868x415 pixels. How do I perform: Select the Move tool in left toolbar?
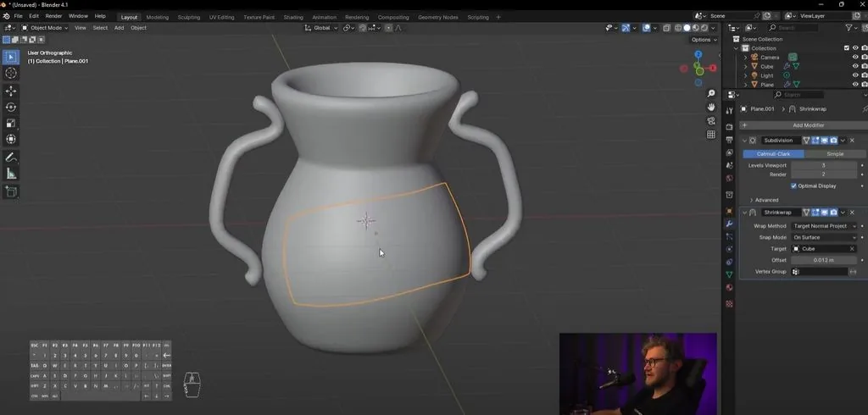pos(11,91)
